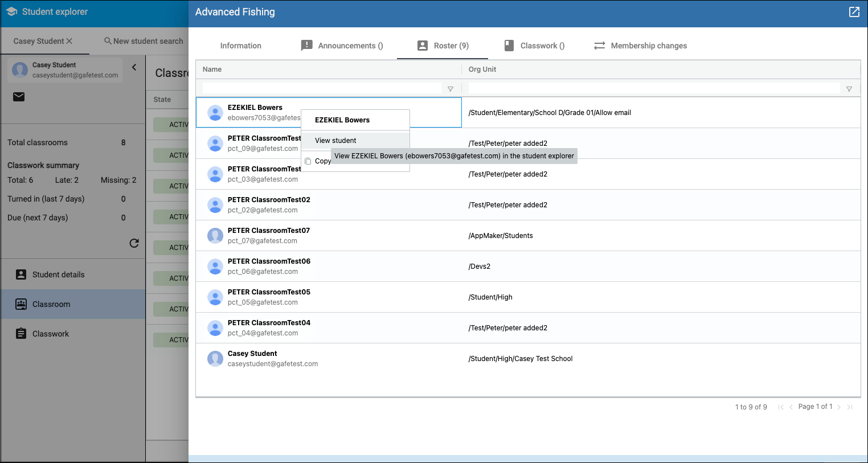Go to next roster page
This screenshot has height=463, width=868.
[x=839, y=407]
